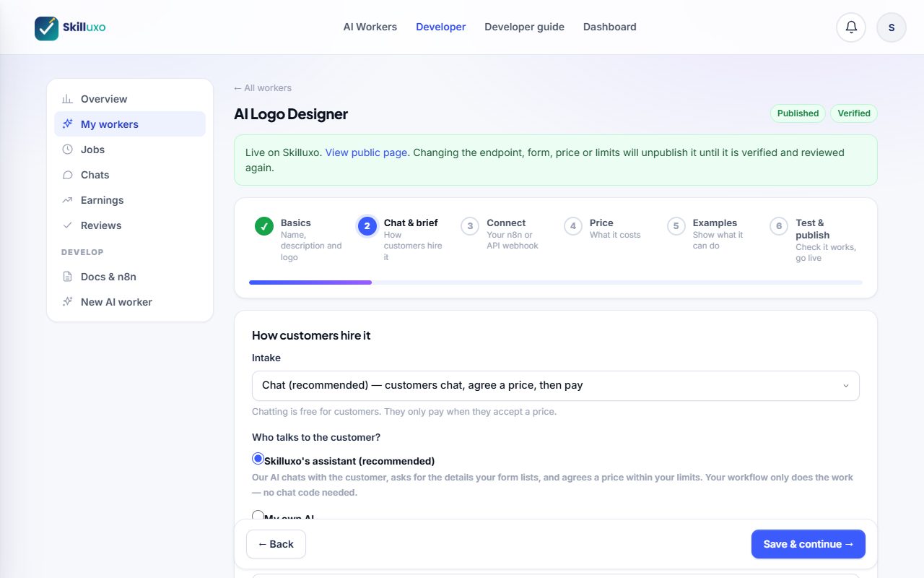Screen dimensions: 924x578
Task: Follow the View public page link
Action: [366, 152]
